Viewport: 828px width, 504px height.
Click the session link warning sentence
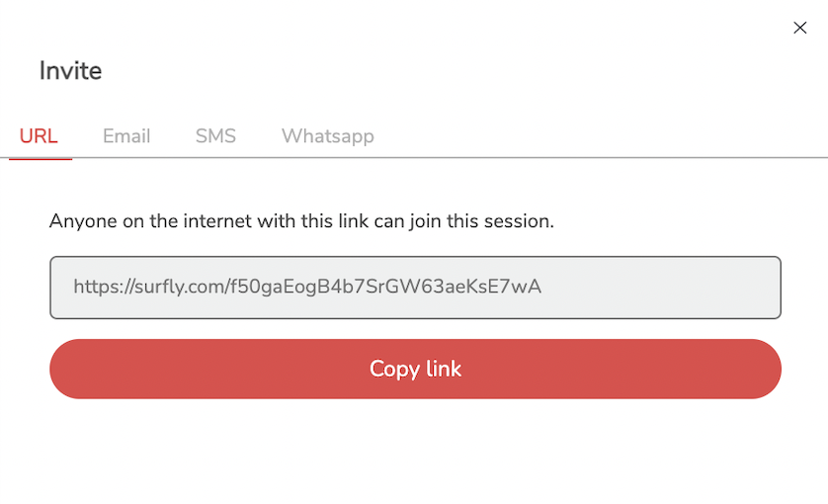tap(301, 221)
